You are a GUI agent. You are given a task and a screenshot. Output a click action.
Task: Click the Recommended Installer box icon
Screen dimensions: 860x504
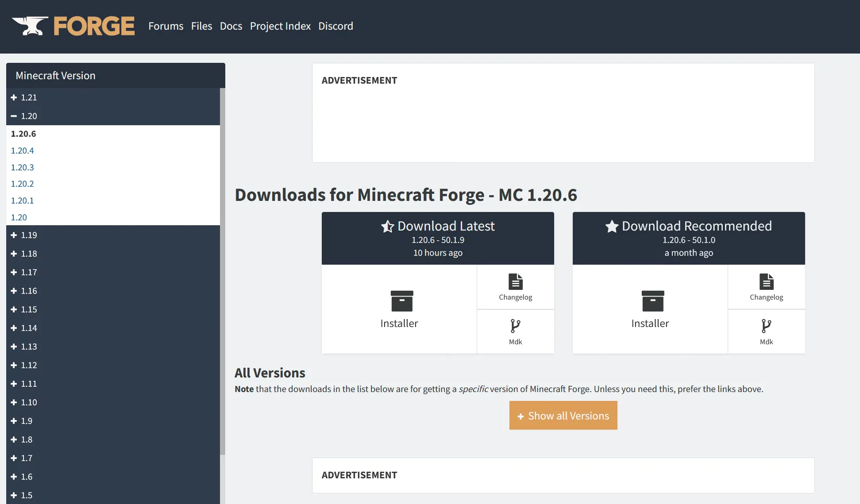pos(652,301)
